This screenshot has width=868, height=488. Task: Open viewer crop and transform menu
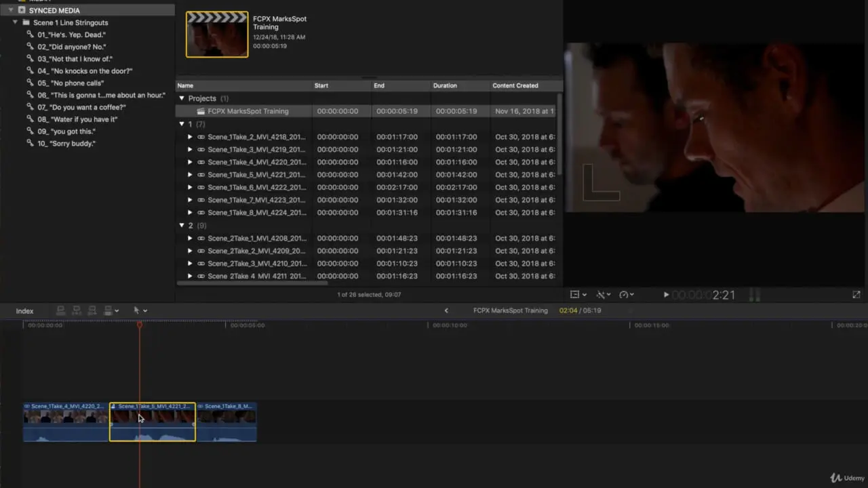pos(578,295)
